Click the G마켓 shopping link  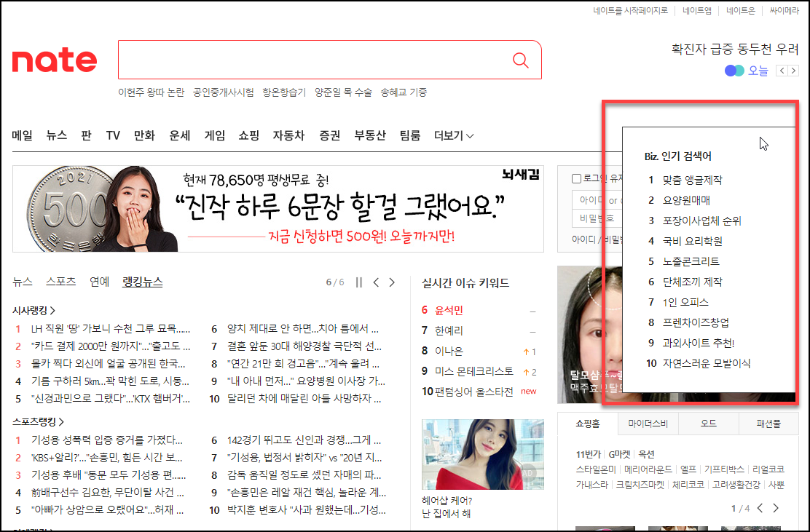(x=619, y=455)
